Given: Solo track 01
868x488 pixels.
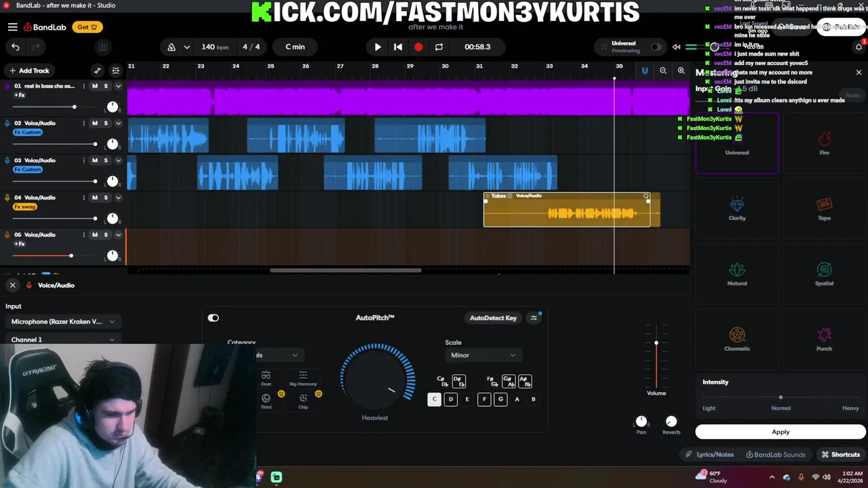Looking at the screenshot, I should tap(106, 86).
